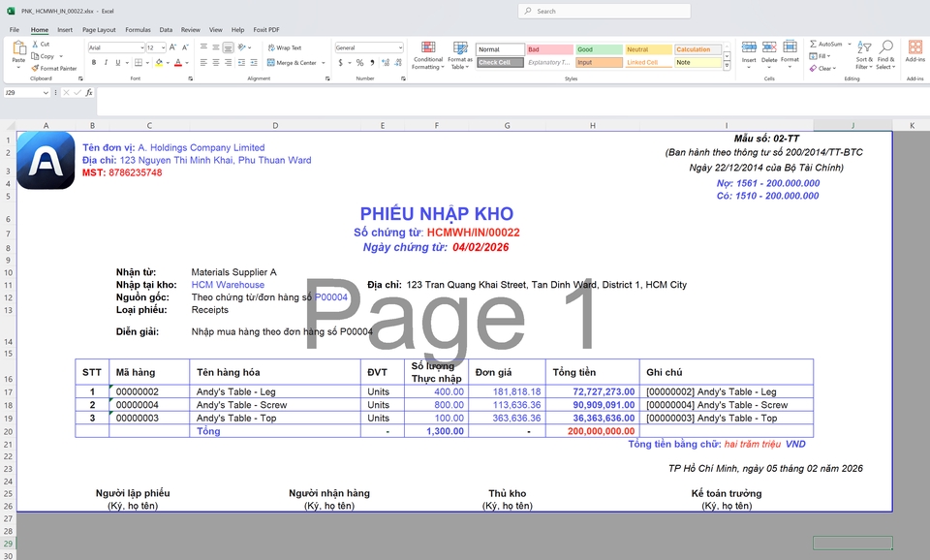The image size is (930, 560).
Task: Click the Format Painter brush icon
Action: 35,69
